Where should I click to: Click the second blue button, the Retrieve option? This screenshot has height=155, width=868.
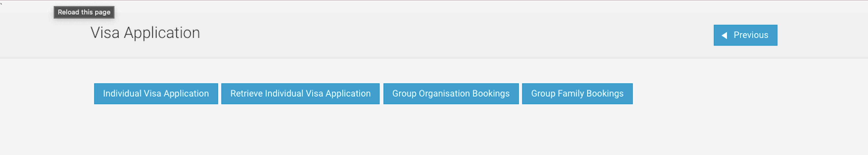(300, 94)
